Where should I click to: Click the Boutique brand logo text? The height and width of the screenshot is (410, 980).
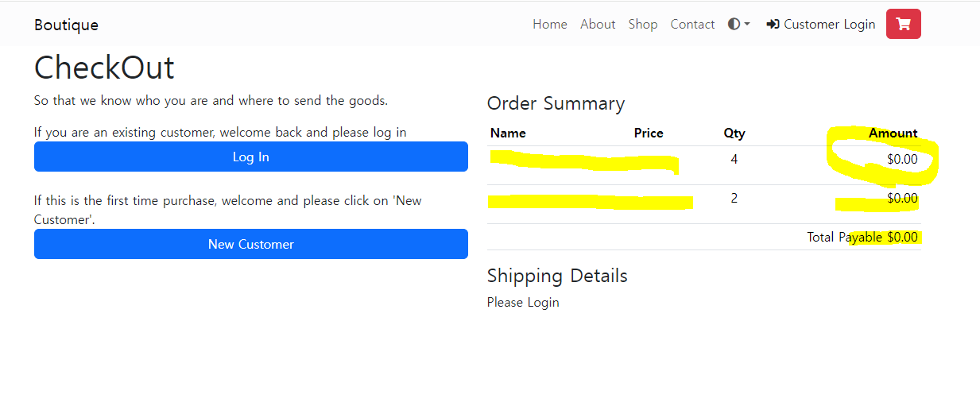tap(66, 25)
